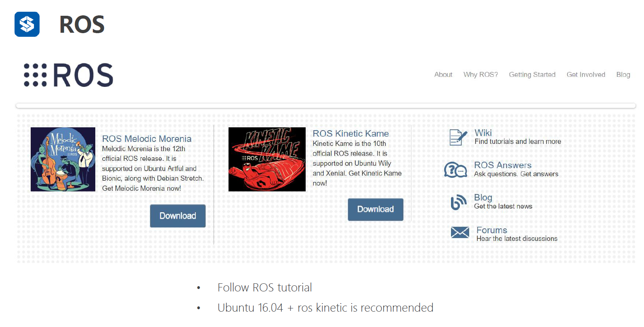The height and width of the screenshot is (327, 644).
Task: Open the ROS Kinetic Kame title link
Action: [350, 133]
